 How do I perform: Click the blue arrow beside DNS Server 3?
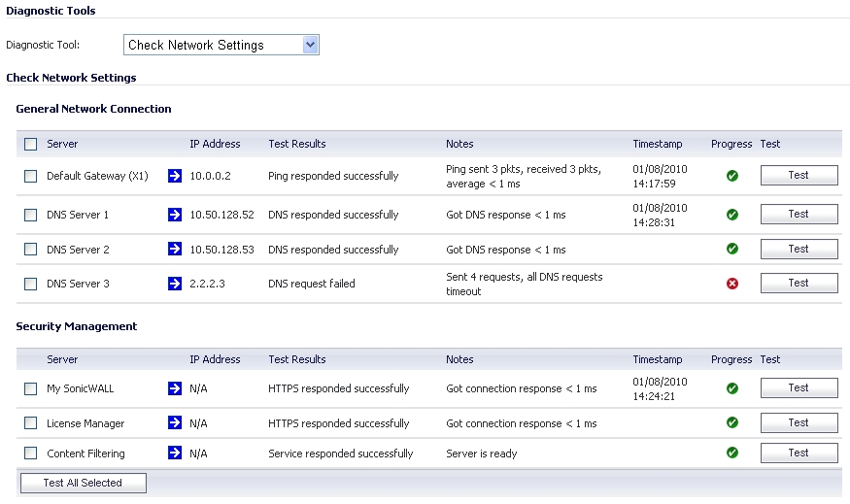click(175, 284)
